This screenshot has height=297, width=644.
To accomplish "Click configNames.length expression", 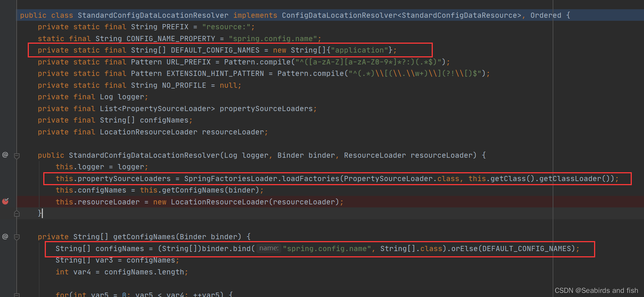I will pyautogui.click(x=144, y=272).
